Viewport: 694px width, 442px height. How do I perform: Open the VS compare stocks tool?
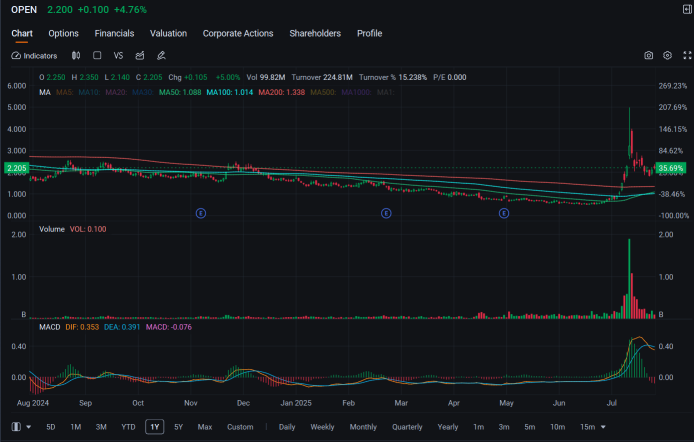point(118,55)
